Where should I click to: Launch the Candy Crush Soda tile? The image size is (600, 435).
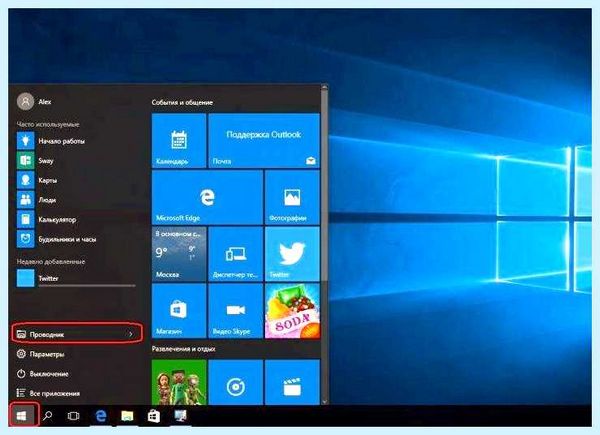tap(292, 311)
